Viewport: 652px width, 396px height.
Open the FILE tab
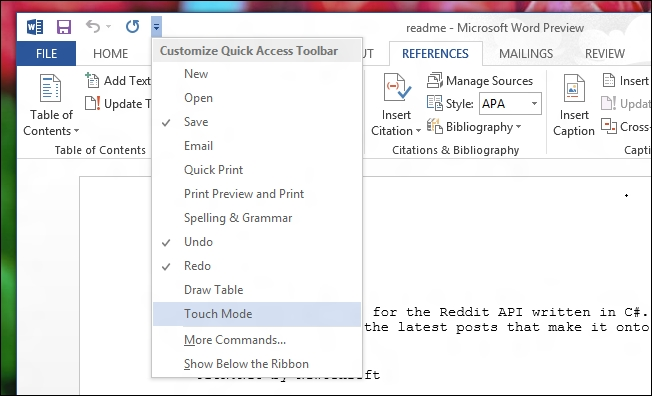coord(46,54)
